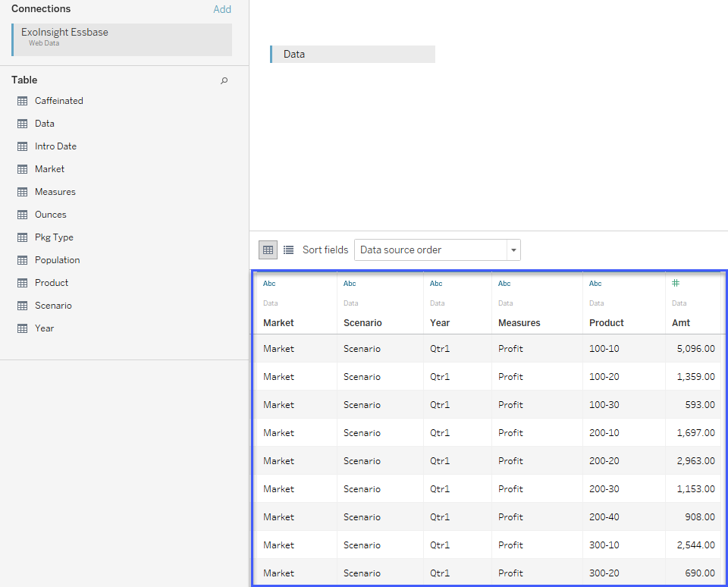
Task: Open the Sort fields dropdown
Action: [x=438, y=250]
